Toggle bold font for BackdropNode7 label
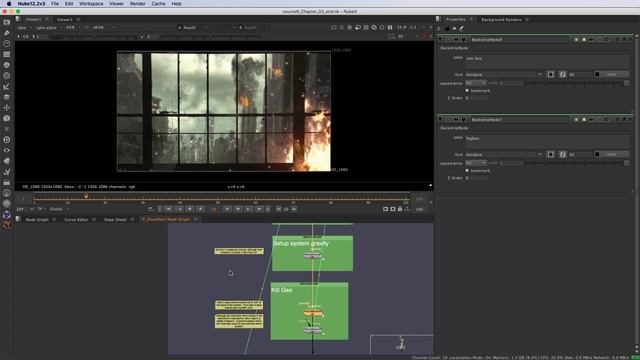Screen dimensions: 640x360 click(x=551, y=154)
